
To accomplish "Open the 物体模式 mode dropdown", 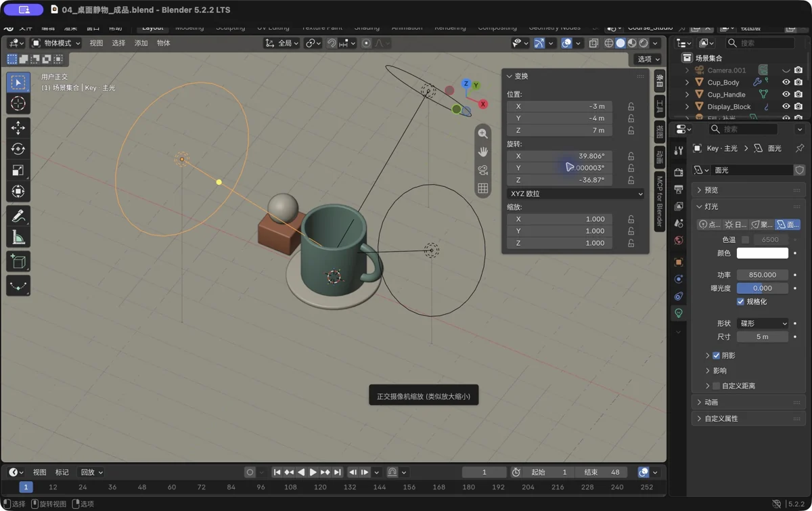I will click(x=56, y=43).
